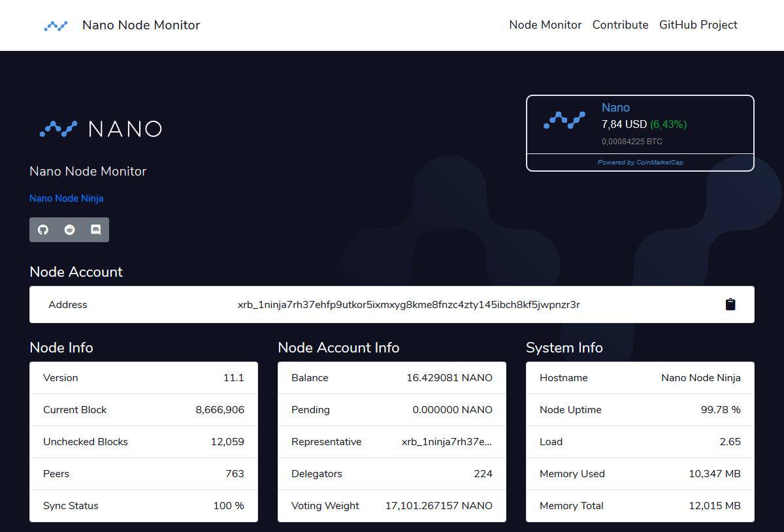Click the Unchecked Blocks label

coord(86,442)
